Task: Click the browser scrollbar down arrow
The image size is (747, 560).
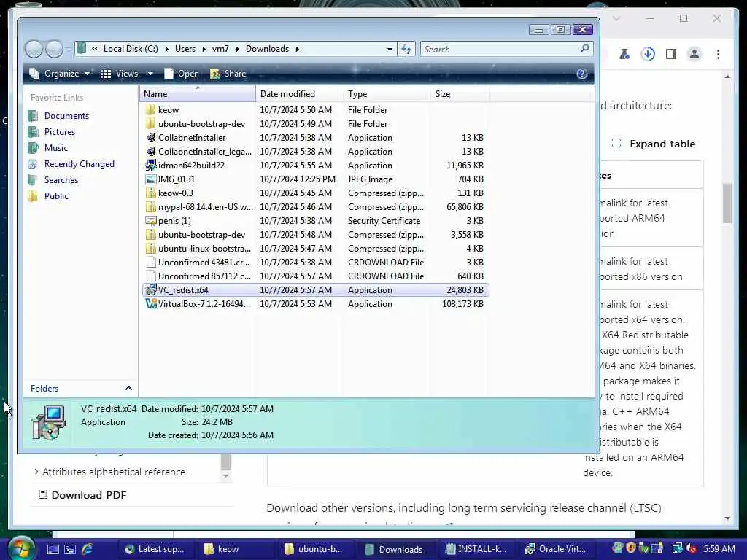Action: click(727, 518)
